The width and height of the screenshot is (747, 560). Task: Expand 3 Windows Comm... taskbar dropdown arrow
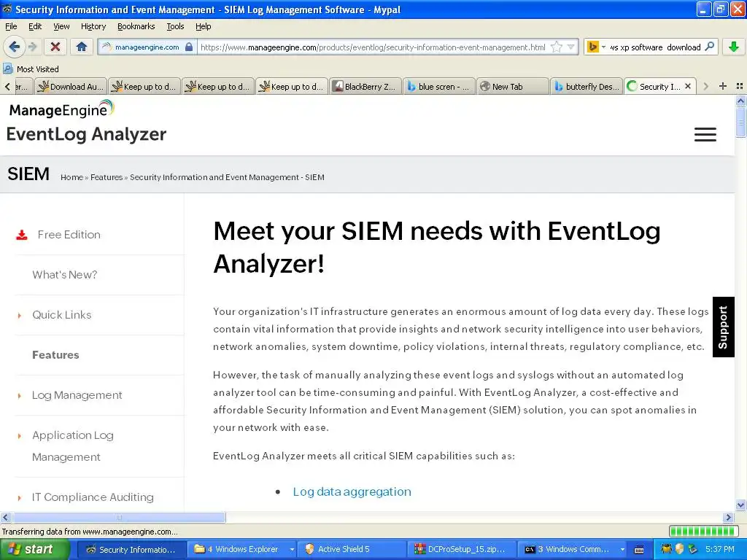pyautogui.click(x=622, y=550)
